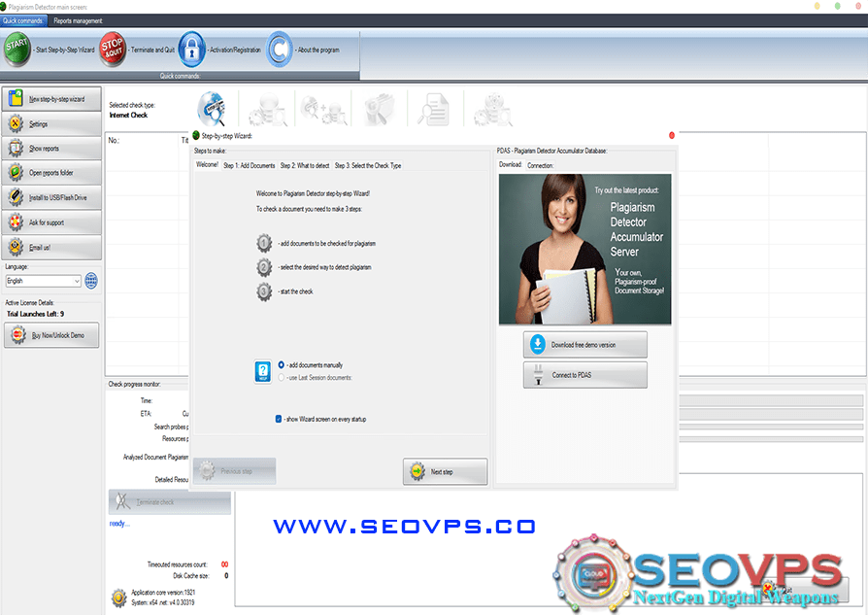This screenshot has height=615, width=868.
Task: Switch to the Reports management tab
Action: (78, 21)
